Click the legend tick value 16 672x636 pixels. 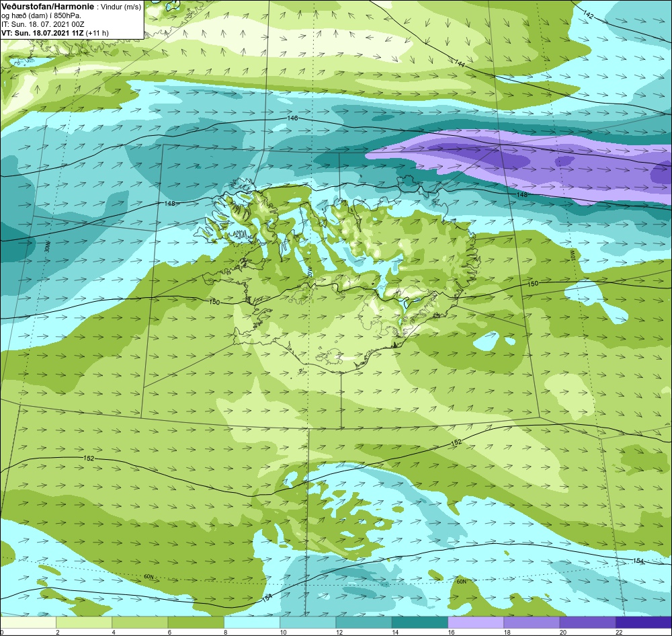tap(451, 632)
